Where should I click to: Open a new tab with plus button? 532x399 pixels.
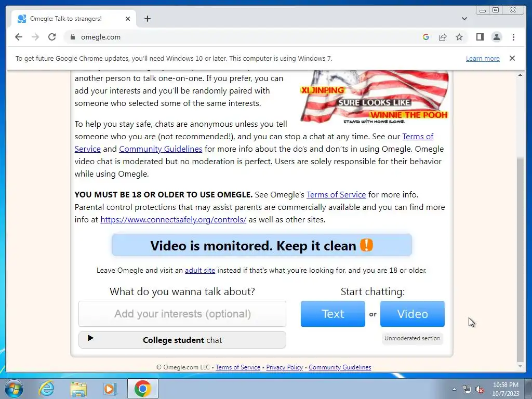pyautogui.click(x=147, y=19)
